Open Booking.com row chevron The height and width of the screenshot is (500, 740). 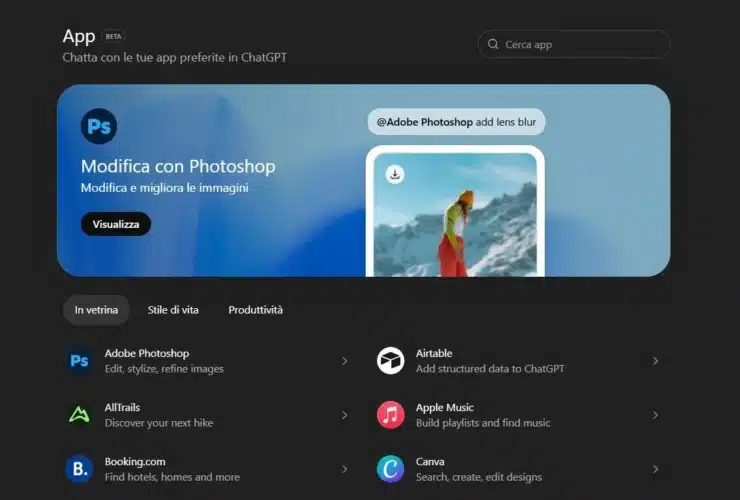(x=345, y=469)
